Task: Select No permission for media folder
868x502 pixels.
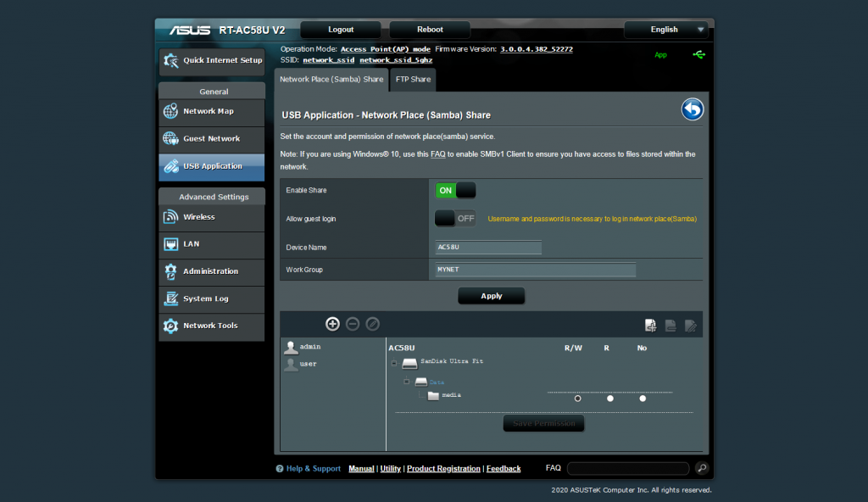Action: (x=643, y=399)
